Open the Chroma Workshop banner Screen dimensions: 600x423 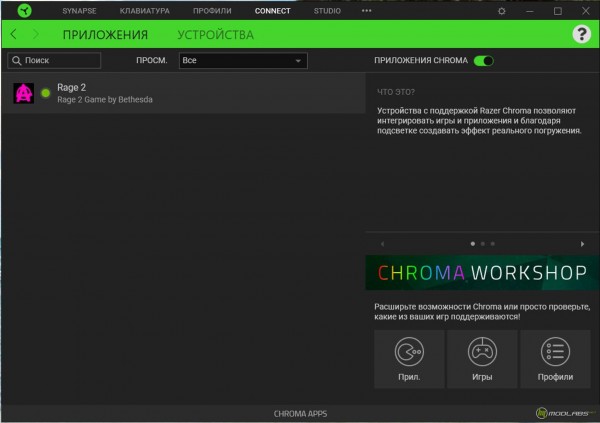(x=482, y=273)
